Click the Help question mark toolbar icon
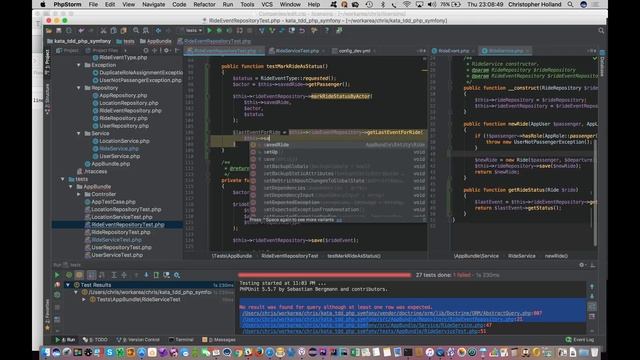Image resolution: width=640 pixels, height=360 pixels. pos(327,31)
